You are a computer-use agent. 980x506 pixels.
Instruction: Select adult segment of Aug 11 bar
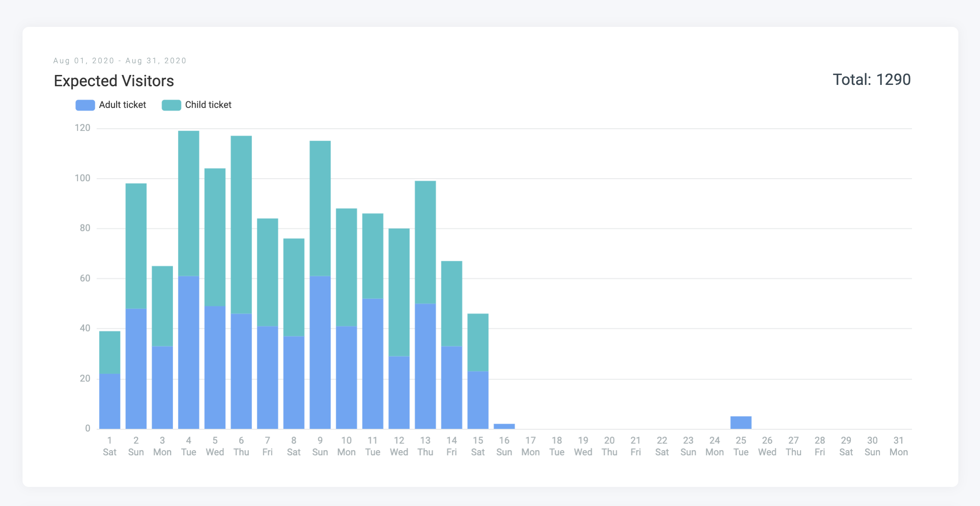[x=373, y=364]
